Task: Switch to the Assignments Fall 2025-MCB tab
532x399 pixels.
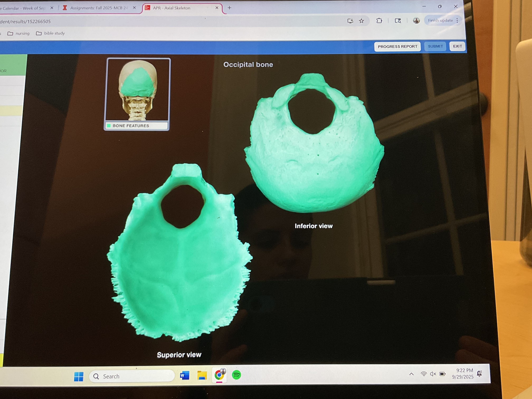Action: [99, 8]
